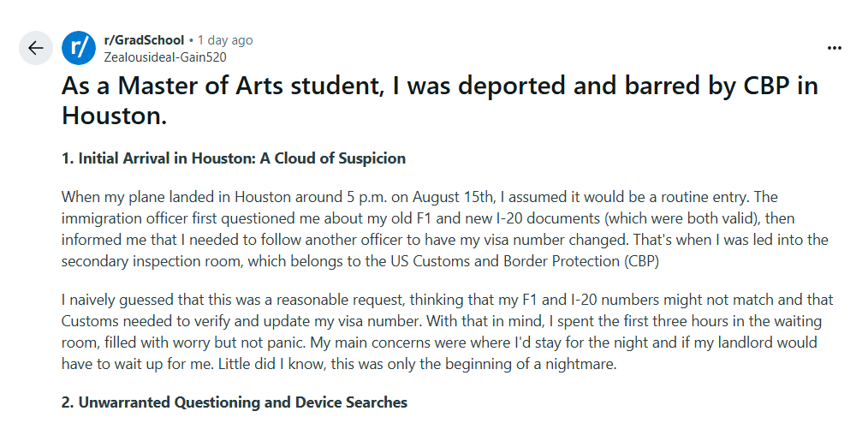The width and height of the screenshot is (868, 423).
Task: Open the r/GradSchool subreddit link
Action: tap(143, 40)
